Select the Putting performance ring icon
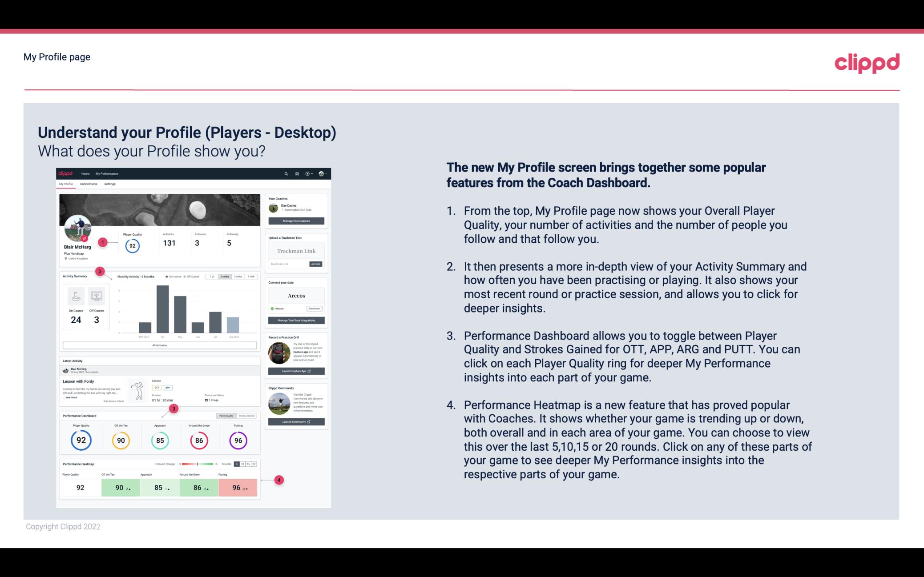 click(238, 439)
